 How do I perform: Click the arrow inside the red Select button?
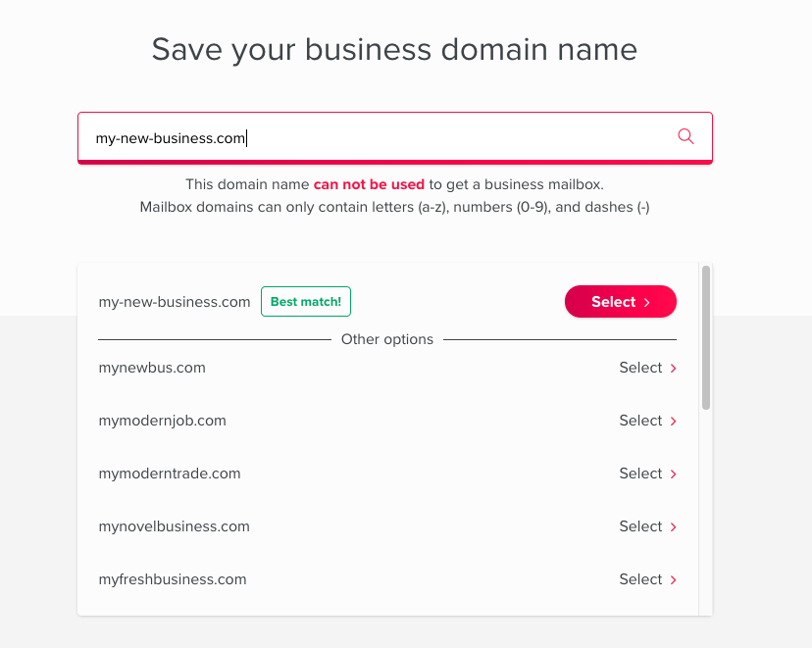(647, 303)
